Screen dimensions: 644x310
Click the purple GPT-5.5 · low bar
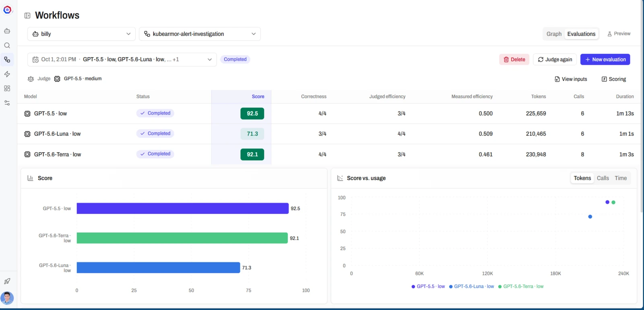[183, 208]
